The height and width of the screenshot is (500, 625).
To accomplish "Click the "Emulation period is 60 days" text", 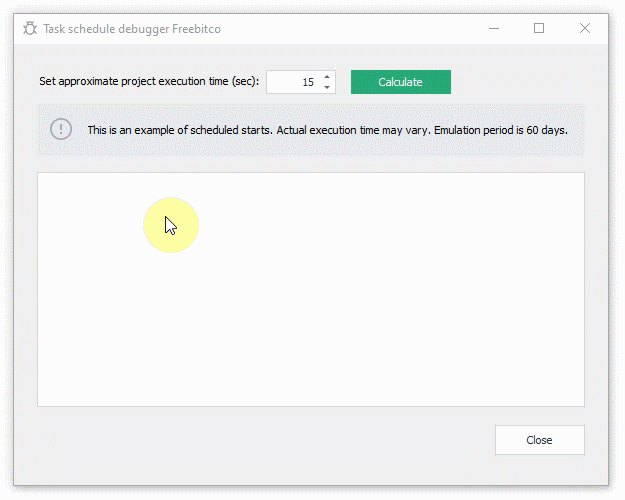I will pos(501,130).
